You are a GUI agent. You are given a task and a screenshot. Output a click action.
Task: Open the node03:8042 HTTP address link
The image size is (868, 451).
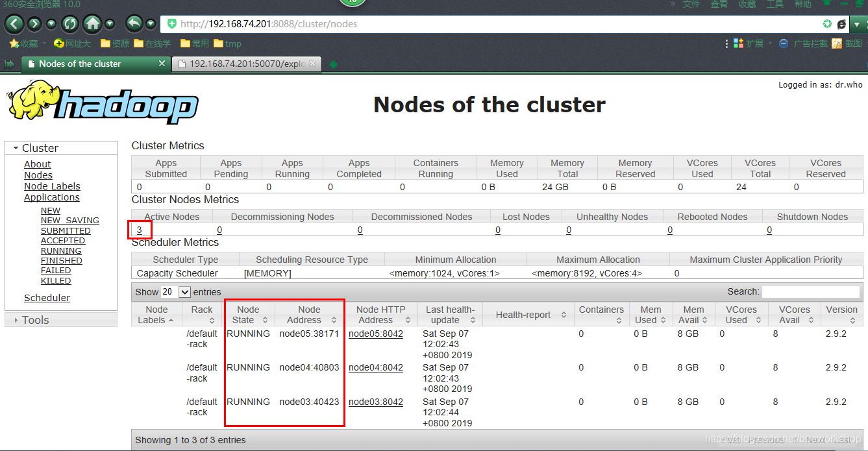point(376,402)
